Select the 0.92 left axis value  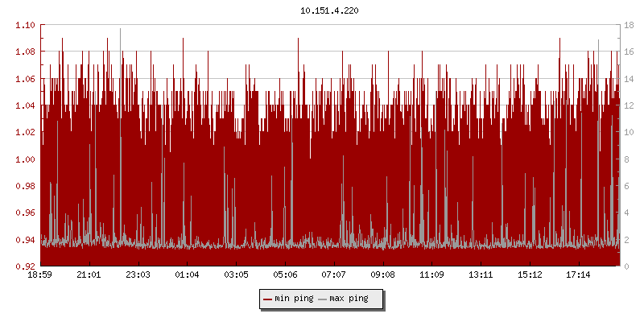(25, 266)
